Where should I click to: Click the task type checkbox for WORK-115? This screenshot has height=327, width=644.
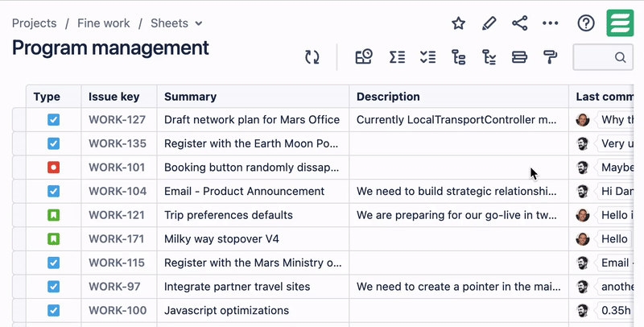coord(53,263)
